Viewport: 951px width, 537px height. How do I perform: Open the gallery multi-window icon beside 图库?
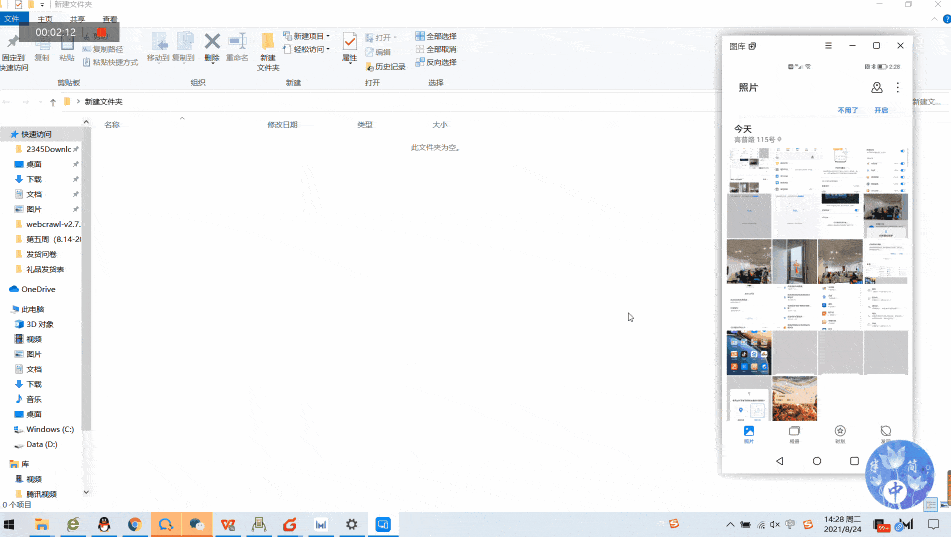coord(753,46)
